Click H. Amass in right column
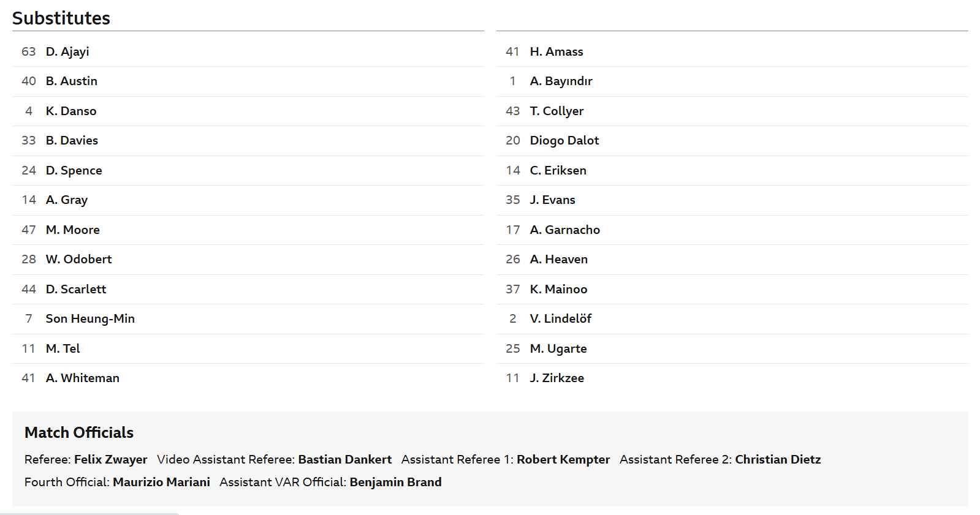Image resolution: width=980 pixels, height=515 pixels. 556,51
